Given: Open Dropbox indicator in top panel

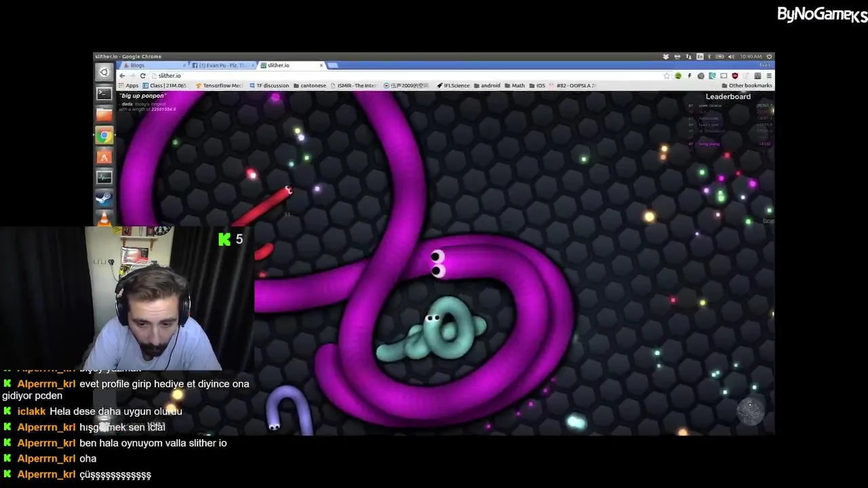Looking at the screenshot, I should coord(666,56).
